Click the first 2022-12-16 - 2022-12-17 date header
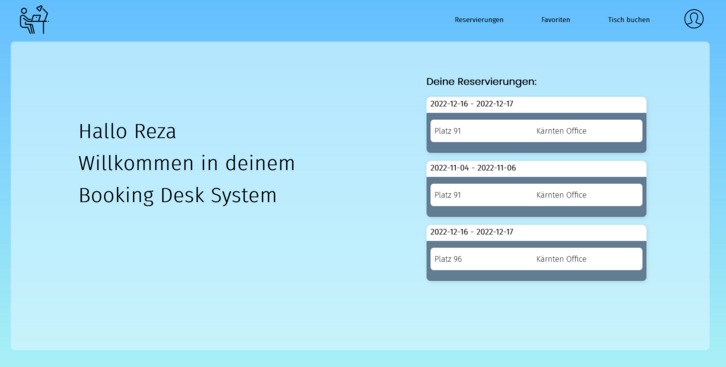This screenshot has width=726, height=367. pos(536,104)
